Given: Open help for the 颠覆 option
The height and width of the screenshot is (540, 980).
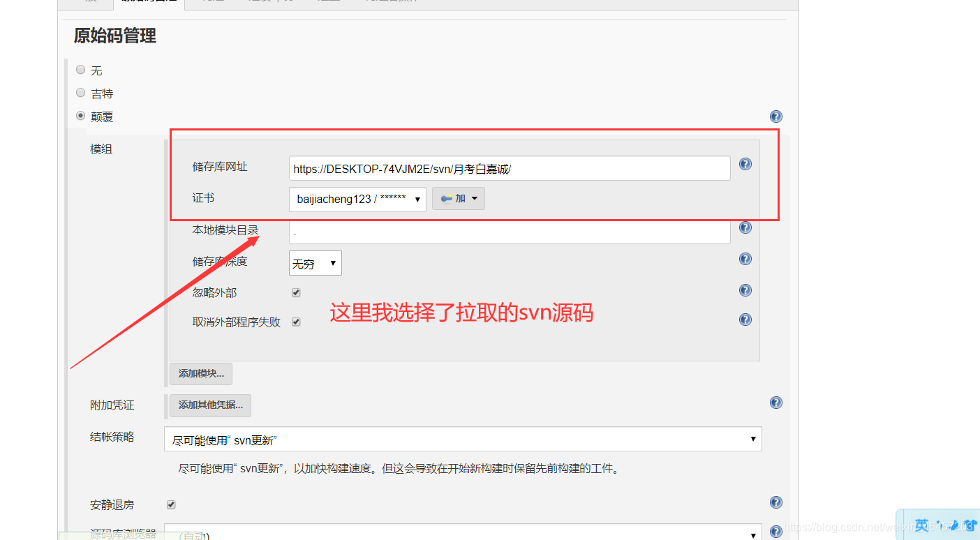Looking at the screenshot, I should 775,117.
